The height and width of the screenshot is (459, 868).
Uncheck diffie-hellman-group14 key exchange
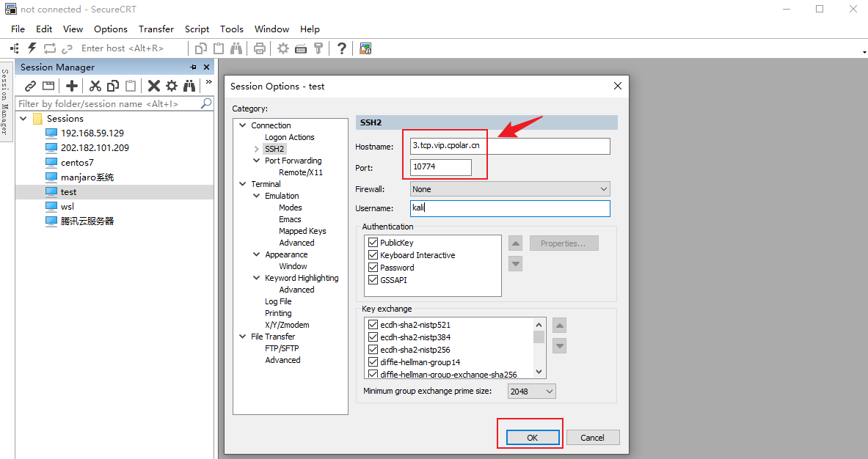[x=373, y=362]
